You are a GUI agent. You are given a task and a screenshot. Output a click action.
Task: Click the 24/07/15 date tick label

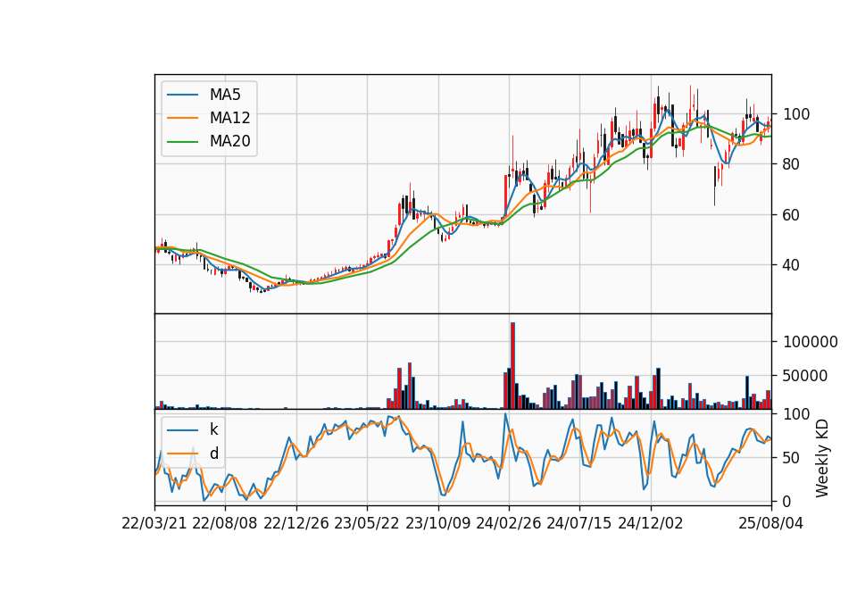[578, 523]
